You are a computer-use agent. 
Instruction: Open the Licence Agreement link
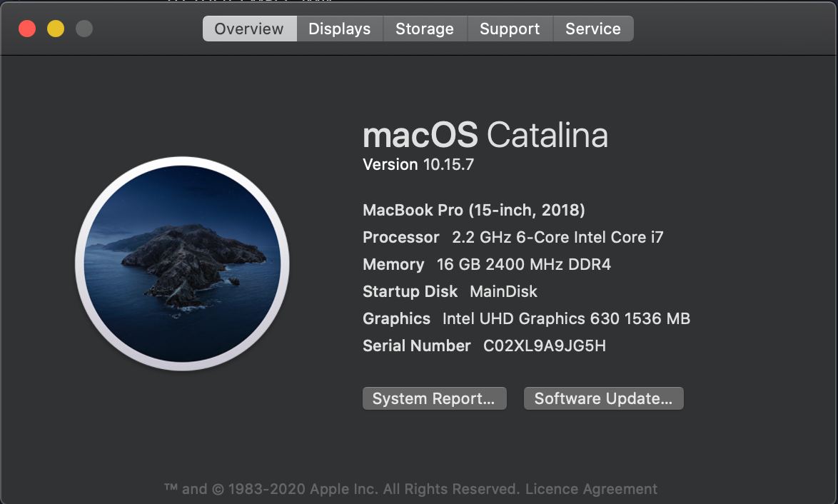[591, 489]
